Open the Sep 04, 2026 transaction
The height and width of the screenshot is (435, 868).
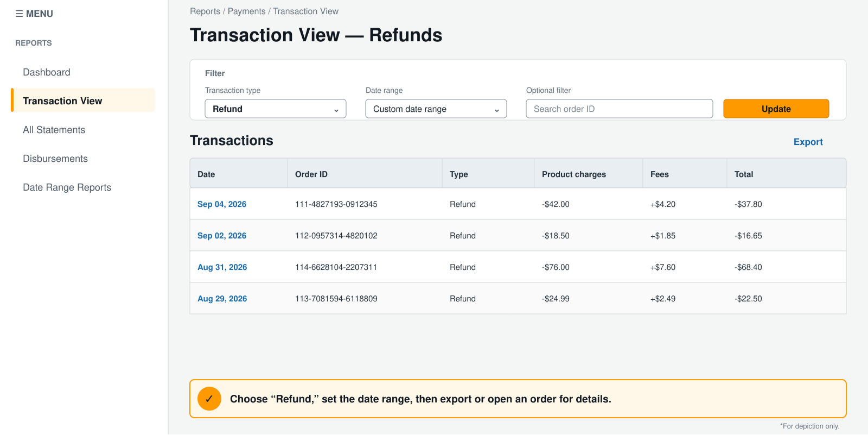coord(222,204)
